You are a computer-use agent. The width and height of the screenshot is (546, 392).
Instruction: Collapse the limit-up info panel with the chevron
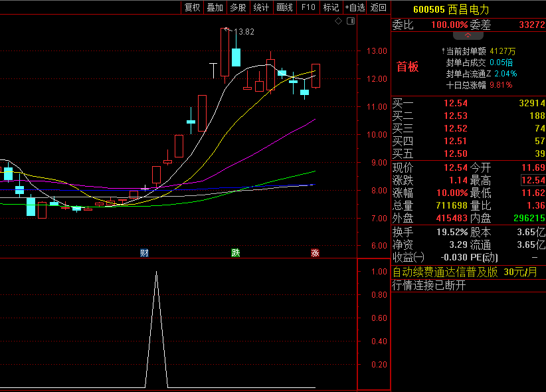click(468, 35)
